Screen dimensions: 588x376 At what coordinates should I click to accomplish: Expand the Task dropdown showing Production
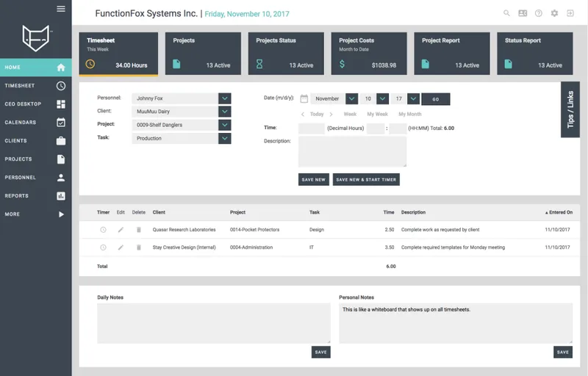click(225, 138)
